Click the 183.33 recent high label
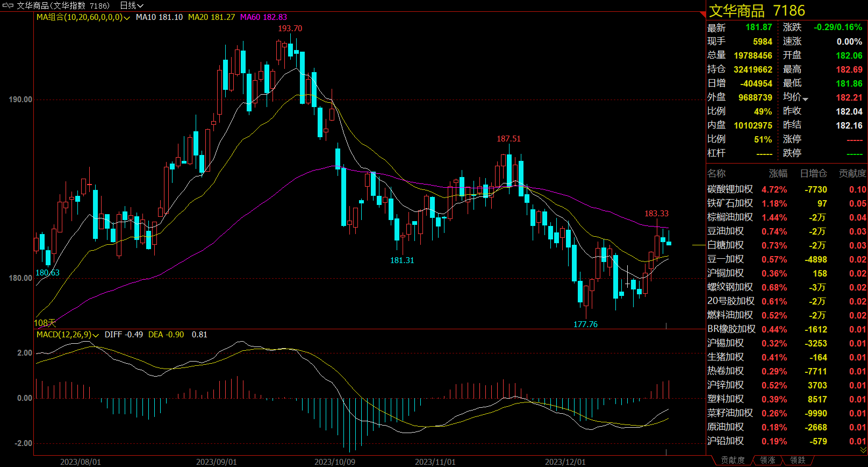This screenshot has height=467, width=868. [657, 214]
